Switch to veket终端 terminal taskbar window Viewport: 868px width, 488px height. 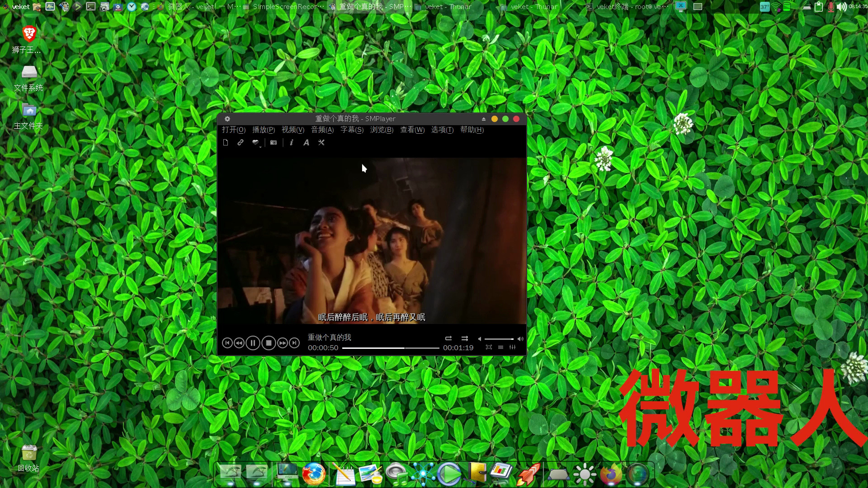point(627,6)
